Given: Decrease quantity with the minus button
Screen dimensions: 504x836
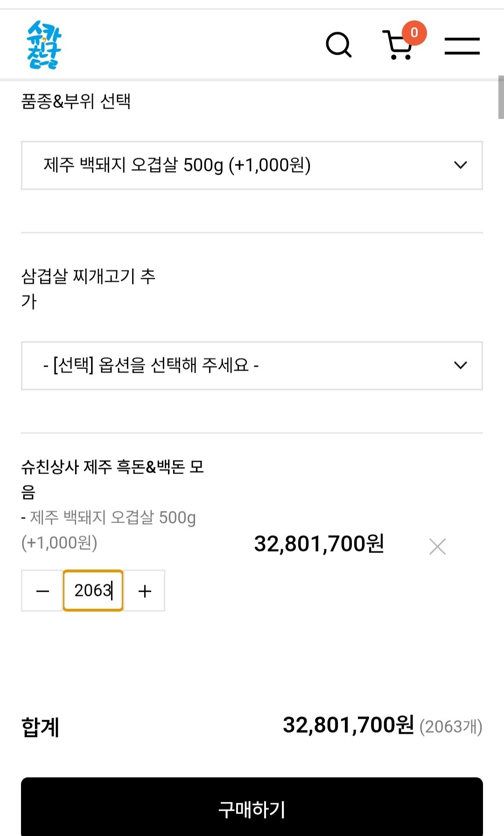Looking at the screenshot, I should (x=42, y=591).
